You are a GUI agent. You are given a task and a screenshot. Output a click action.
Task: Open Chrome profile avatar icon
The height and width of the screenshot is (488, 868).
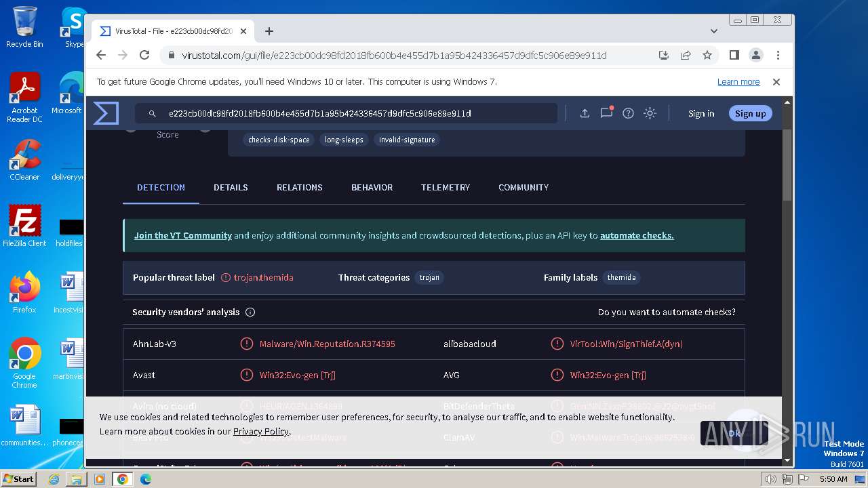pyautogui.click(x=755, y=56)
